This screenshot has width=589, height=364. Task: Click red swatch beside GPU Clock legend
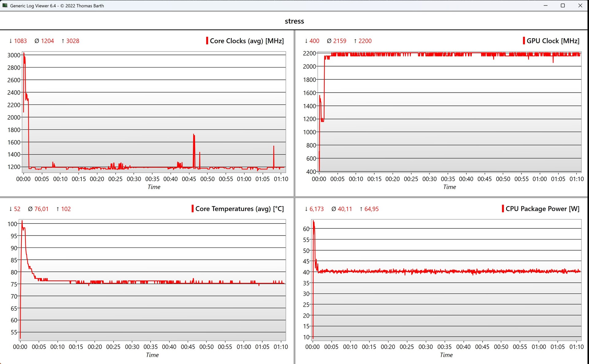click(x=524, y=41)
